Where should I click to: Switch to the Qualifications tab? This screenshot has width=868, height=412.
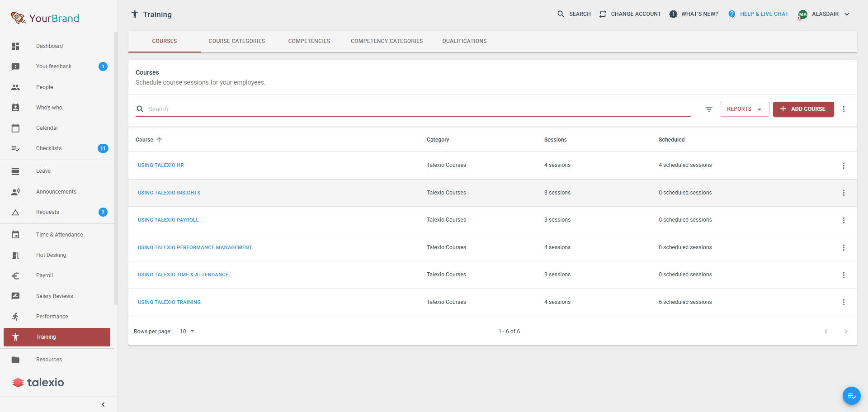(x=464, y=41)
